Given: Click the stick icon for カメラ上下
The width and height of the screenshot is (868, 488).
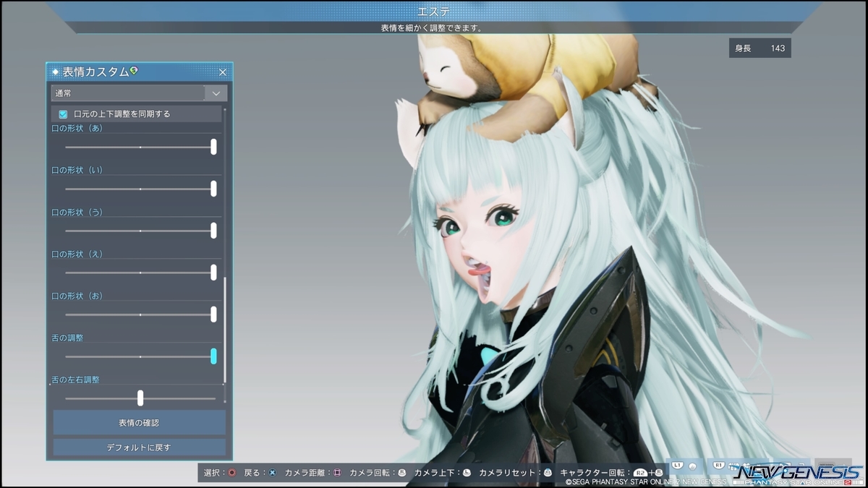Looking at the screenshot, I should [x=467, y=473].
